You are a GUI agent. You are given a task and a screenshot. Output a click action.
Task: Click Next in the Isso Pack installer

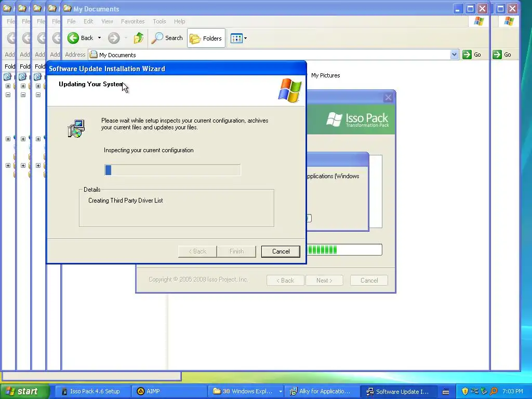point(324,281)
